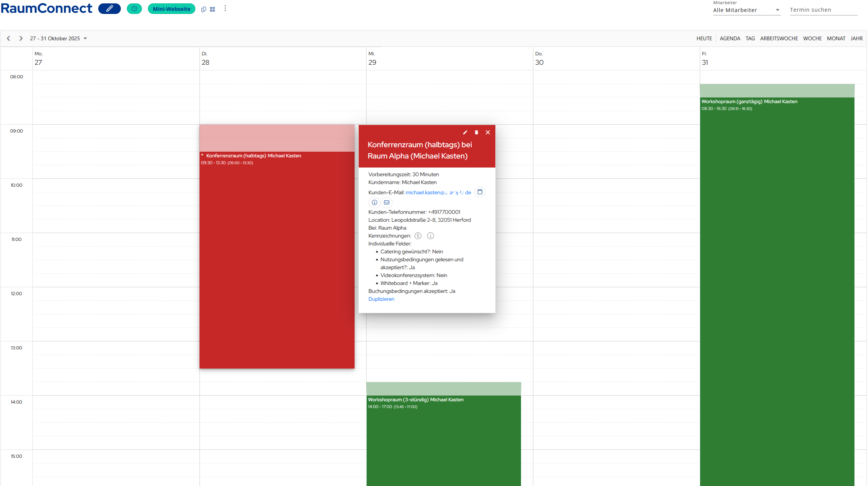Expand the Alle Mitarbeiter dropdown
This screenshot has height=486, width=868.
click(746, 10)
